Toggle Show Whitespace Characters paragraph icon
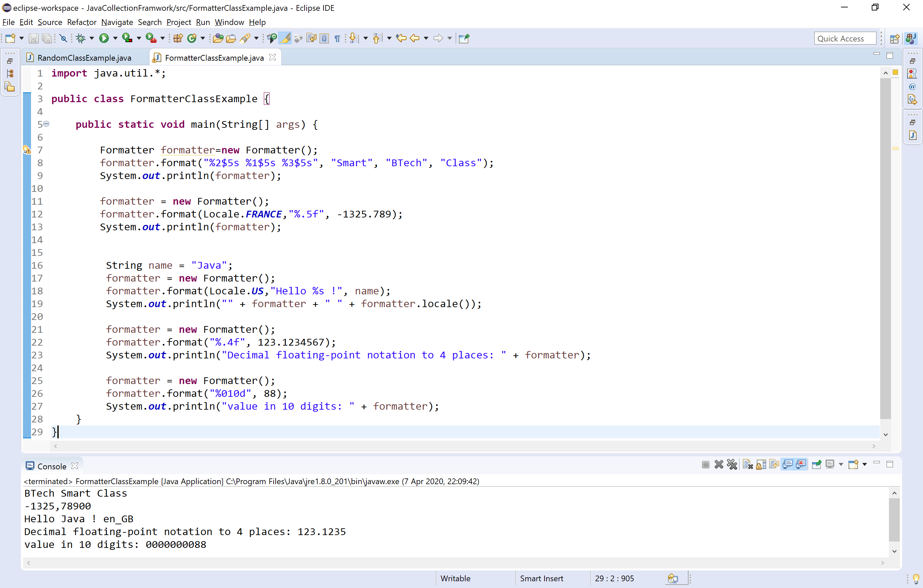This screenshot has width=923, height=588. tap(337, 38)
